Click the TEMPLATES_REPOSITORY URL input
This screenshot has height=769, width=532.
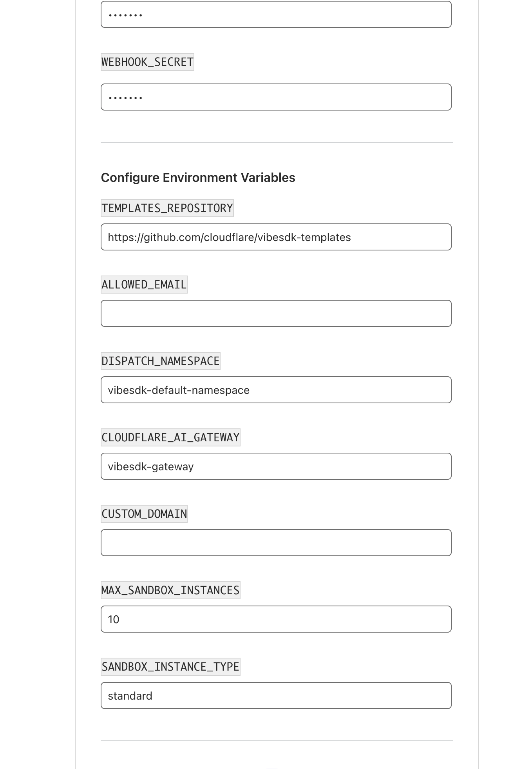[x=276, y=237]
